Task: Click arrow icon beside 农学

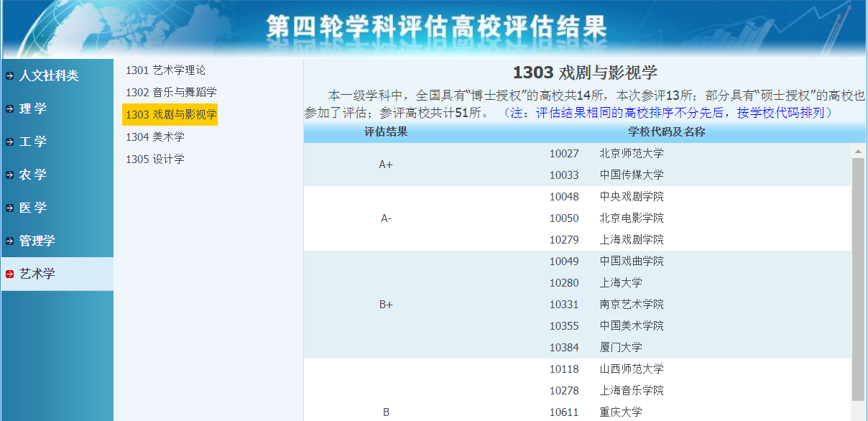Action: point(9,175)
